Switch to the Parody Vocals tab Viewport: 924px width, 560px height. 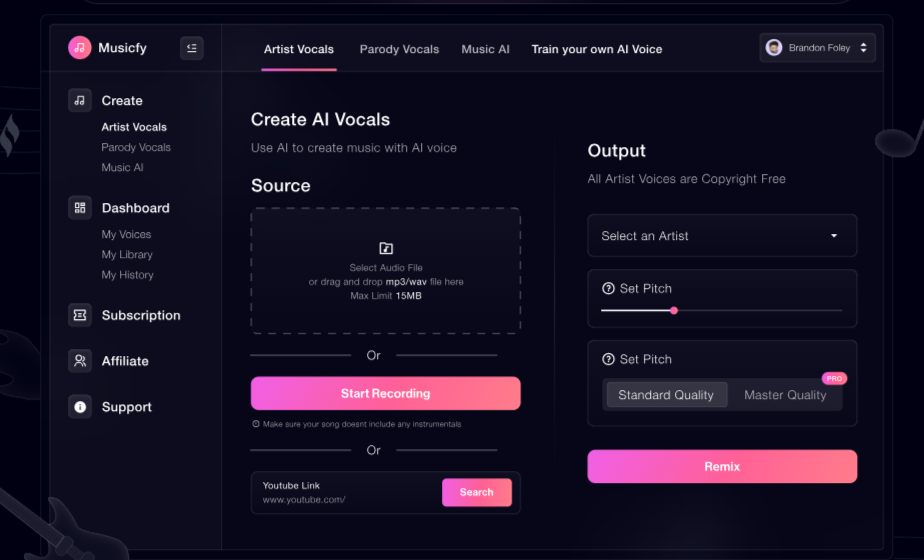tap(400, 50)
